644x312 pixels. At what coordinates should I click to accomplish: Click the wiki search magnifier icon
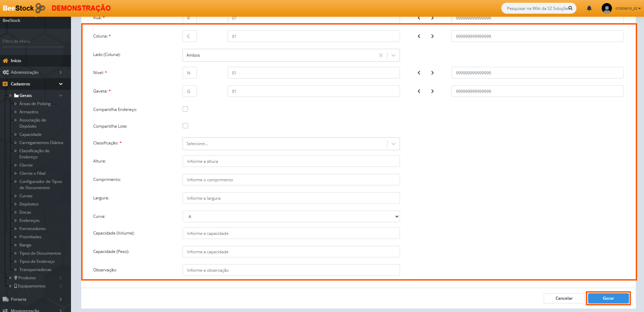coord(570,8)
